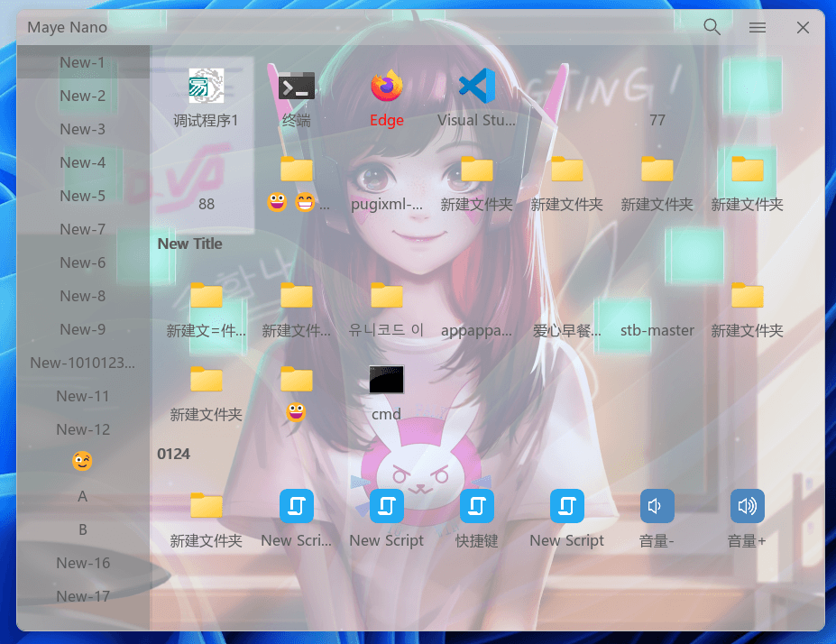The height and width of the screenshot is (644, 836).
Task: Open the hamburger menu in title bar
Action: click(758, 27)
